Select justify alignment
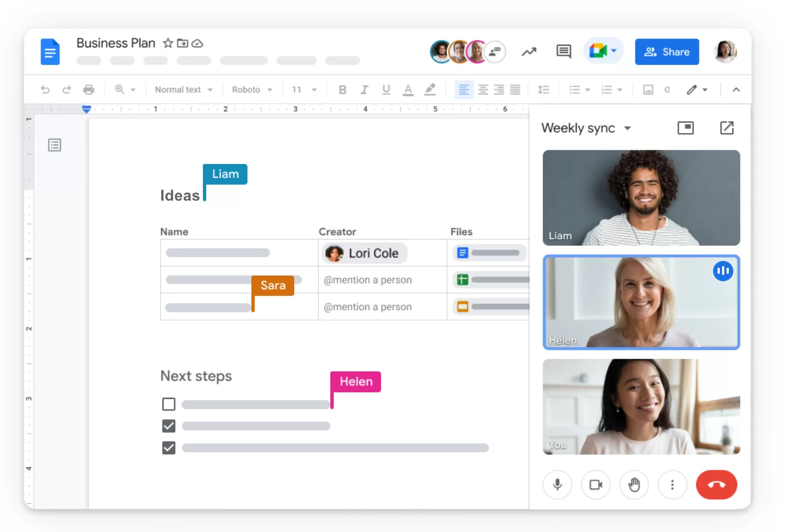Viewport: 788px width, 532px height. (x=515, y=90)
